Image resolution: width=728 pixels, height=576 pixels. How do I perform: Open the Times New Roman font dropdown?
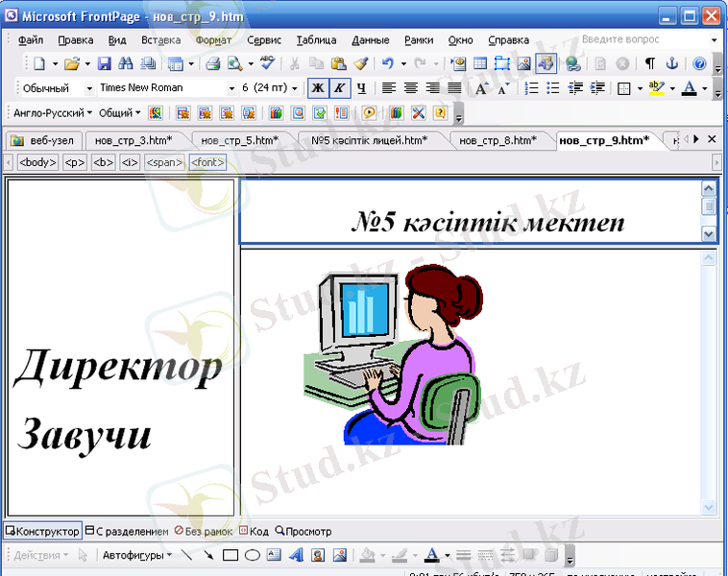(x=231, y=88)
